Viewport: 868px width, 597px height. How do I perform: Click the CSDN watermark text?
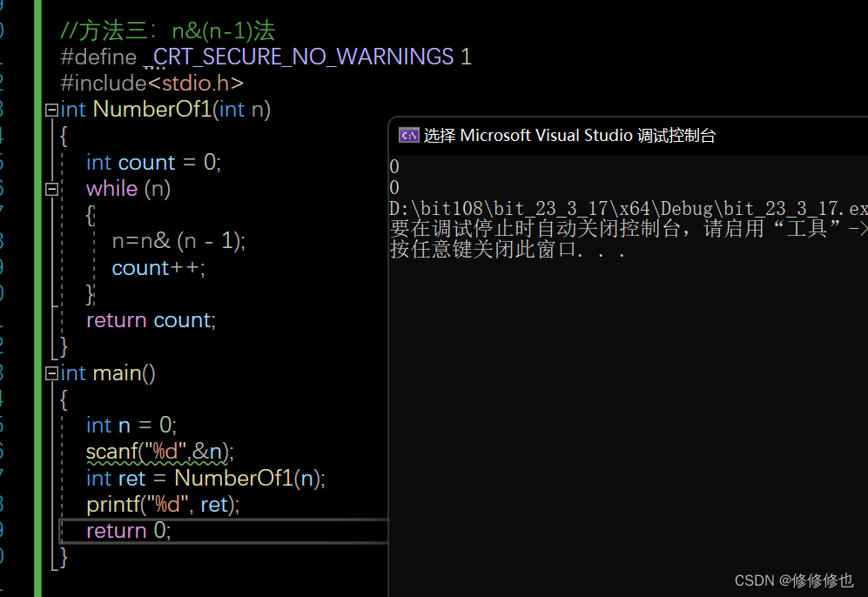[794, 580]
